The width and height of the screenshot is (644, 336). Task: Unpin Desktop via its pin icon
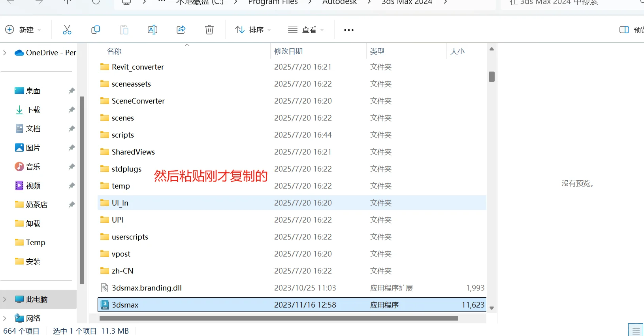point(72,91)
